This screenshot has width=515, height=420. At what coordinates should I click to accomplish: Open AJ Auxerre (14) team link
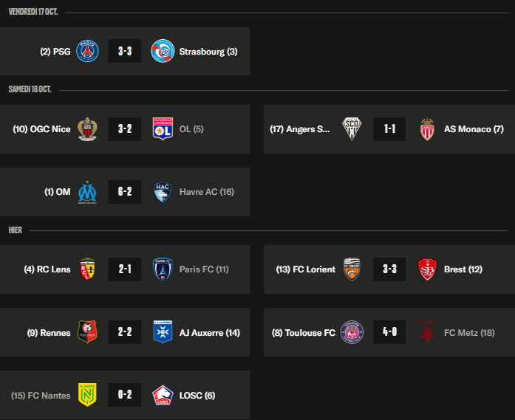click(x=210, y=333)
